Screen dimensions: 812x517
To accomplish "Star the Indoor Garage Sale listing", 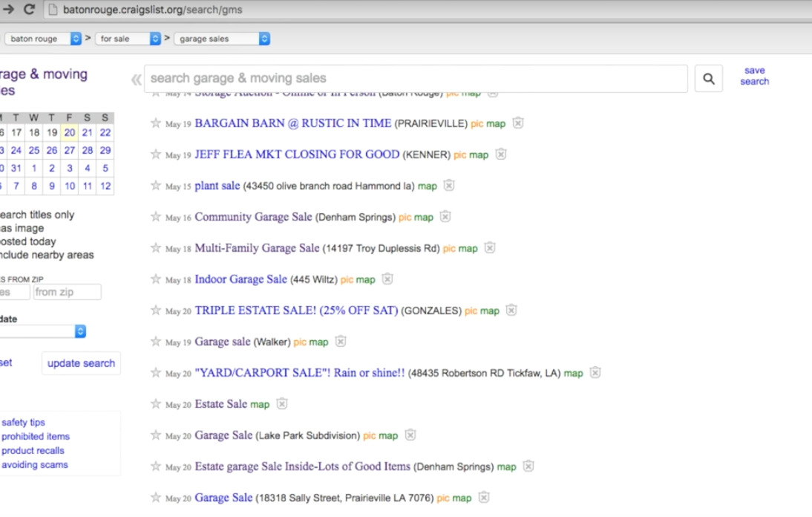I will [x=155, y=279].
